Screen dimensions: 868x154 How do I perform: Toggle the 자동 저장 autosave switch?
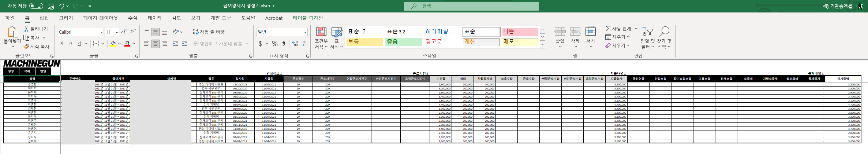pos(36,6)
